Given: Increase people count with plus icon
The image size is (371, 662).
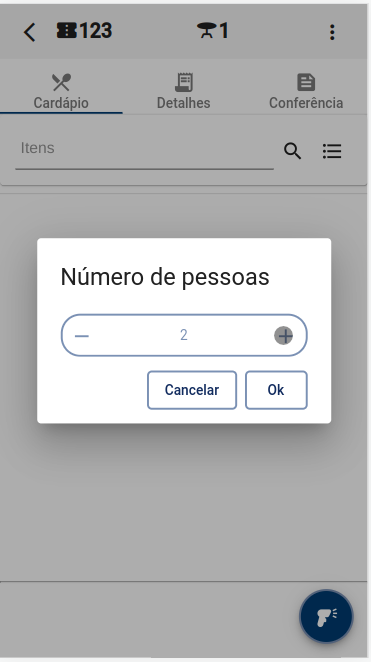Looking at the screenshot, I should pyautogui.click(x=284, y=336).
